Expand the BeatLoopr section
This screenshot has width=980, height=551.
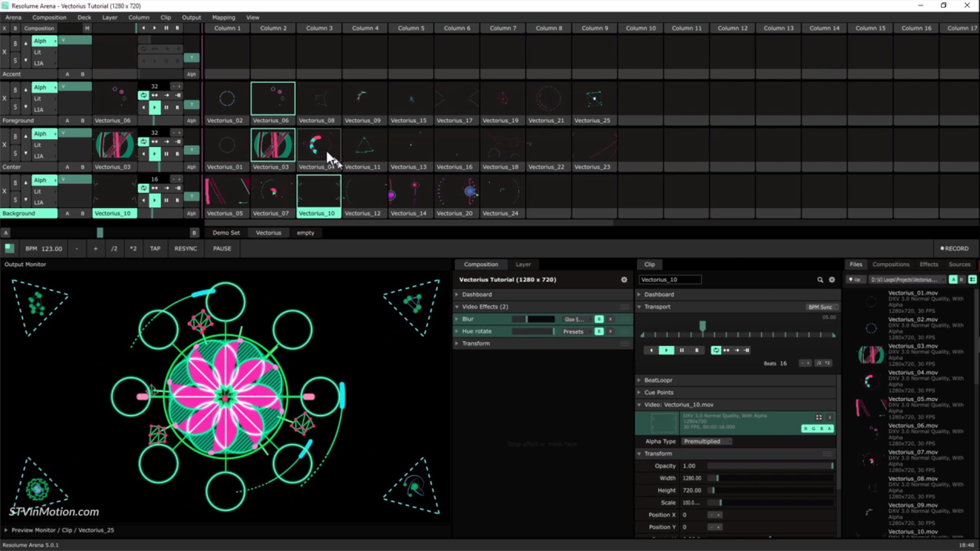click(x=658, y=380)
